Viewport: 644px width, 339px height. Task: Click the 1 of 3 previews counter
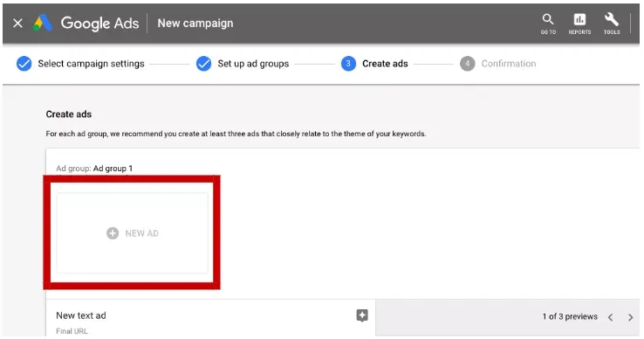click(x=570, y=316)
